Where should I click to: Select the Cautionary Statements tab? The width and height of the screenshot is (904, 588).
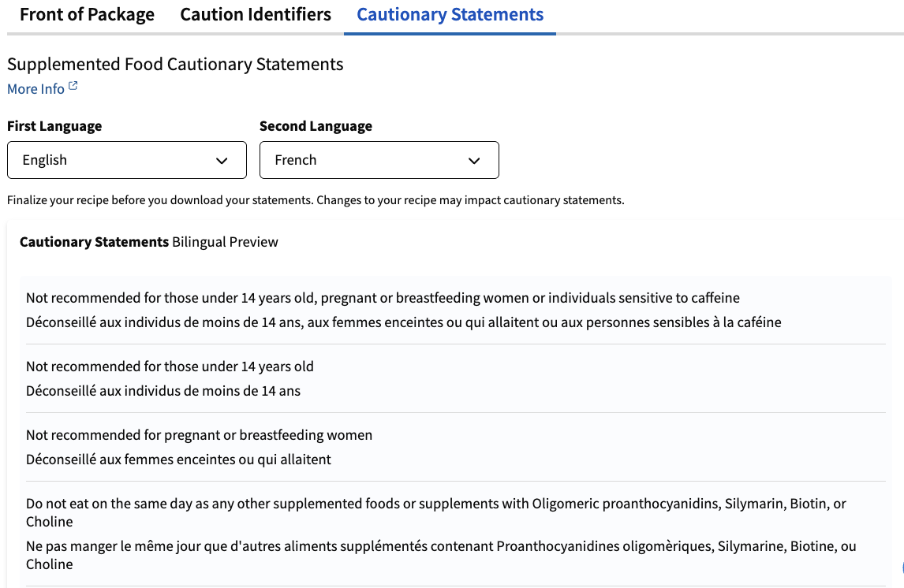(450, 14)
